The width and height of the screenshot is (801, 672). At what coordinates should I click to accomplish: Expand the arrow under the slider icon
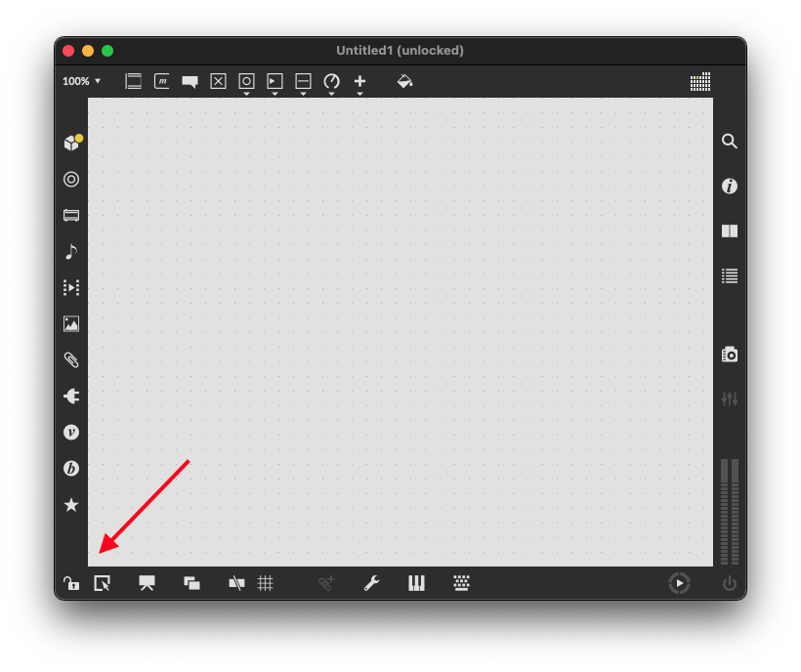tap(303, 94)
